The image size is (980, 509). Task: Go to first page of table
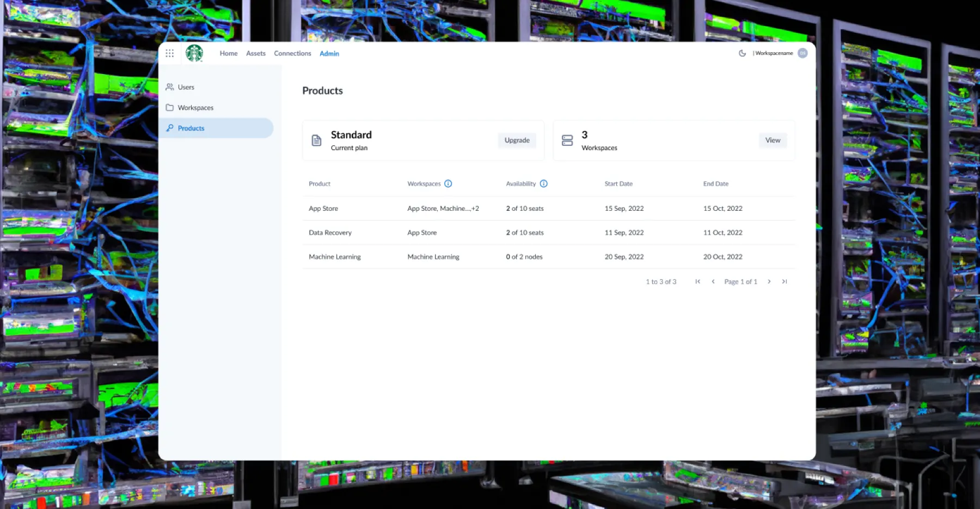pyautogui.click(x=697, y=282)
